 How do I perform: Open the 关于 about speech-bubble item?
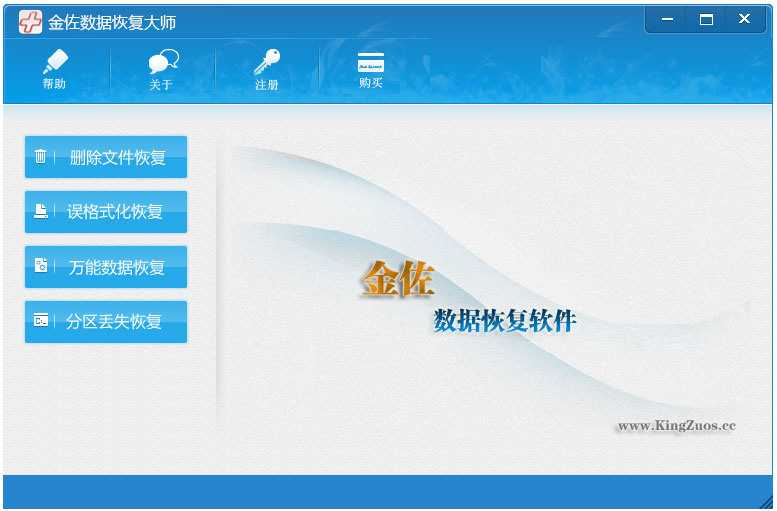pyautogui.click(x=163, y=69)
